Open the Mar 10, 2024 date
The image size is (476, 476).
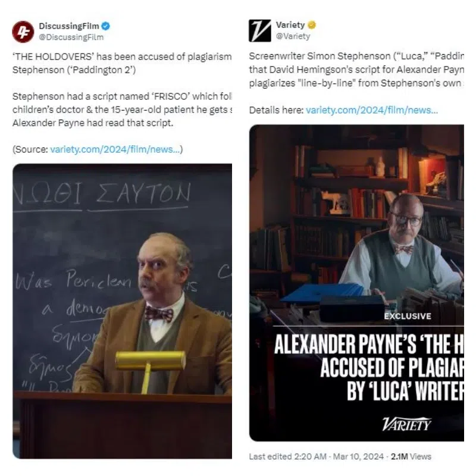coord(358,456)
